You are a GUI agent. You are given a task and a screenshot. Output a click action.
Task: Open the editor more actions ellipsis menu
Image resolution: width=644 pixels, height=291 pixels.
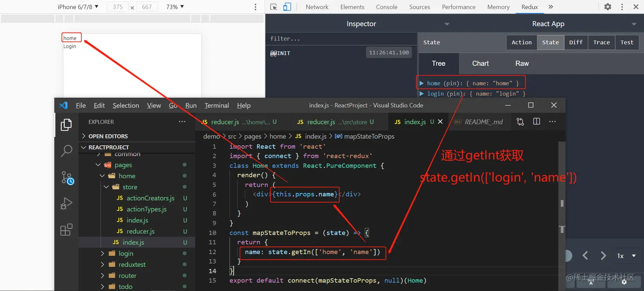(x=552, y=122)
